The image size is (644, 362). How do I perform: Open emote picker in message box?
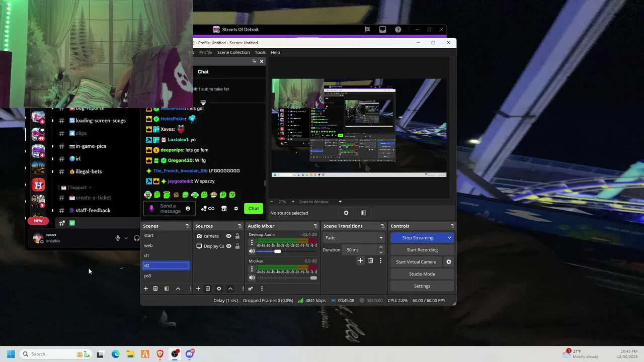(x=188, y=209)
